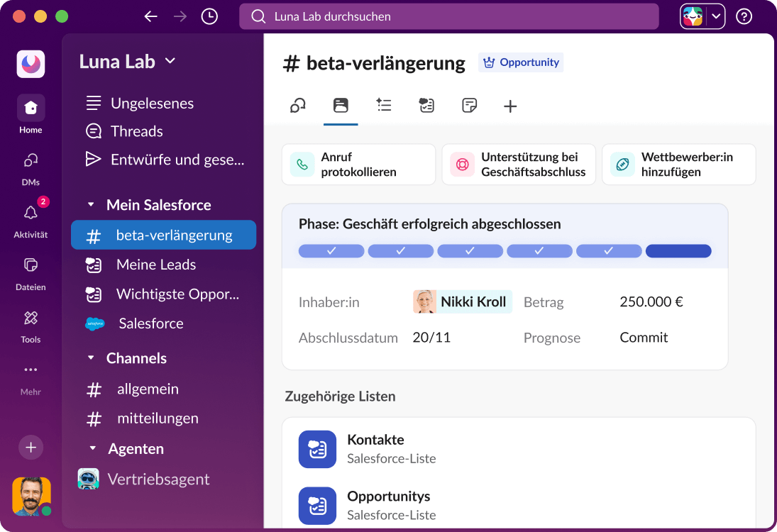Collapse the Mein Salesforce section
777x532 pixels.
click(x=91, y=204)
